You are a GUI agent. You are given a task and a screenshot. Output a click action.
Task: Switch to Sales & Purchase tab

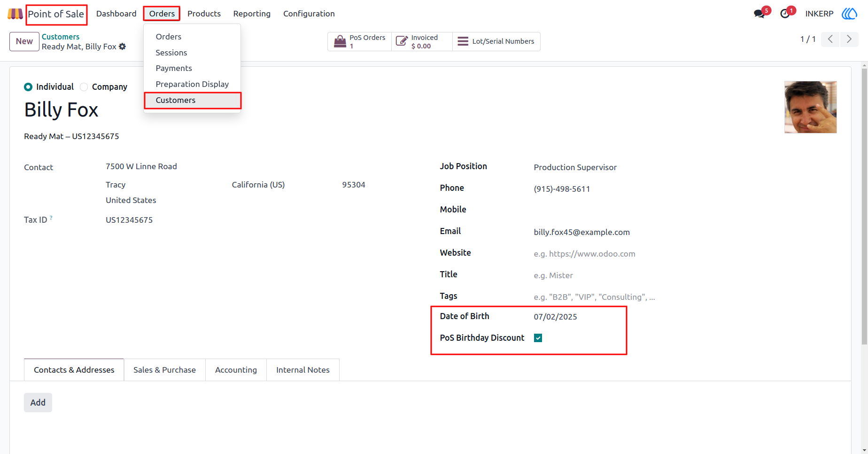[164, 370]
